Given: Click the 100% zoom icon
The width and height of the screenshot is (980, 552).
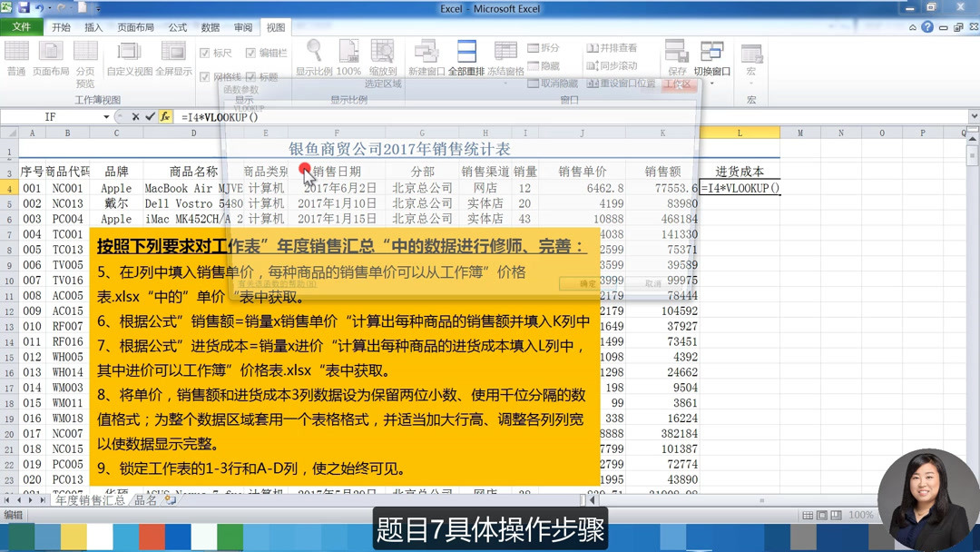Looking at the screenshot, I should (348, 54).
